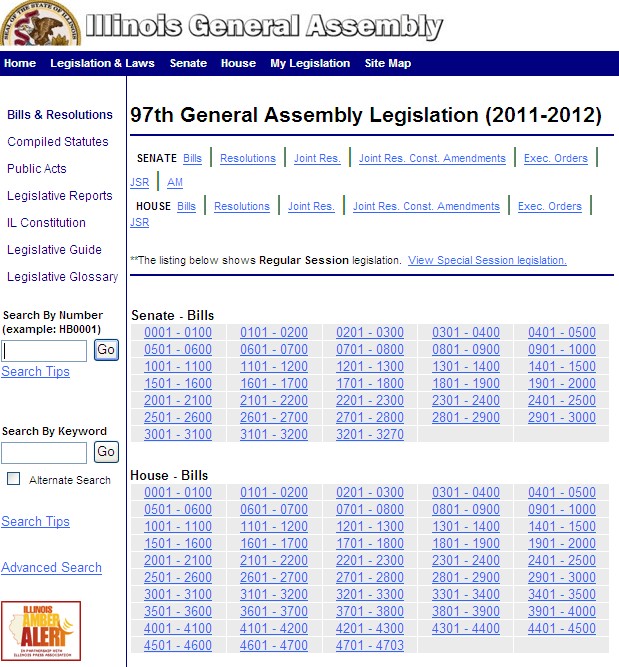Open House Bills 0301 - 0400
Screen dimensions: 619x667
click(466, 493)
